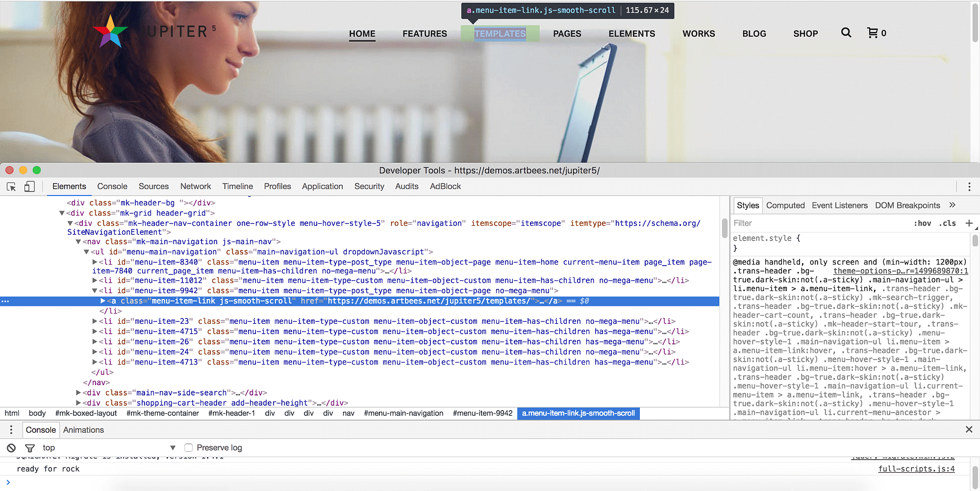Screen dimensions: 980x491
Task: Toggle the .cls class editor button
Action: click(x=948, y=223)
